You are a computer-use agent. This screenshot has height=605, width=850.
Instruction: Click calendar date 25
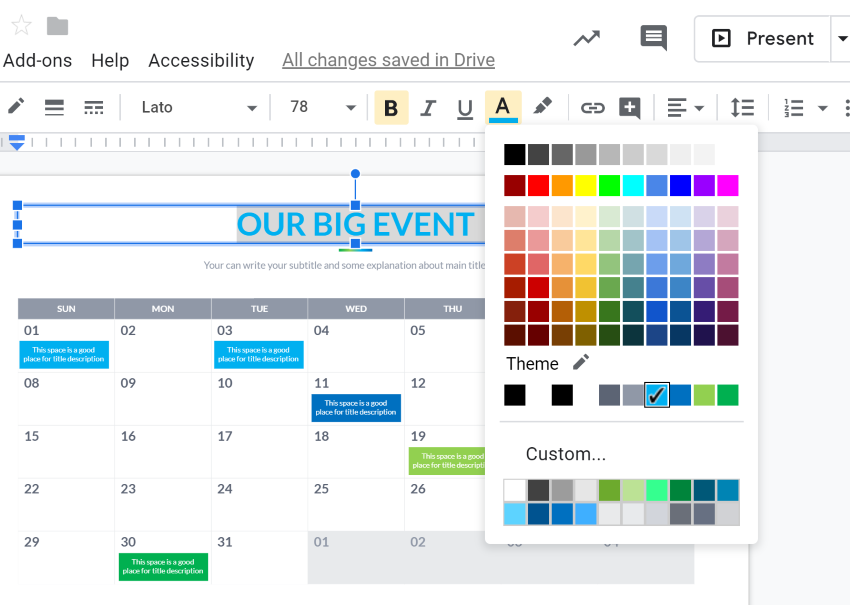click(321, 489)
